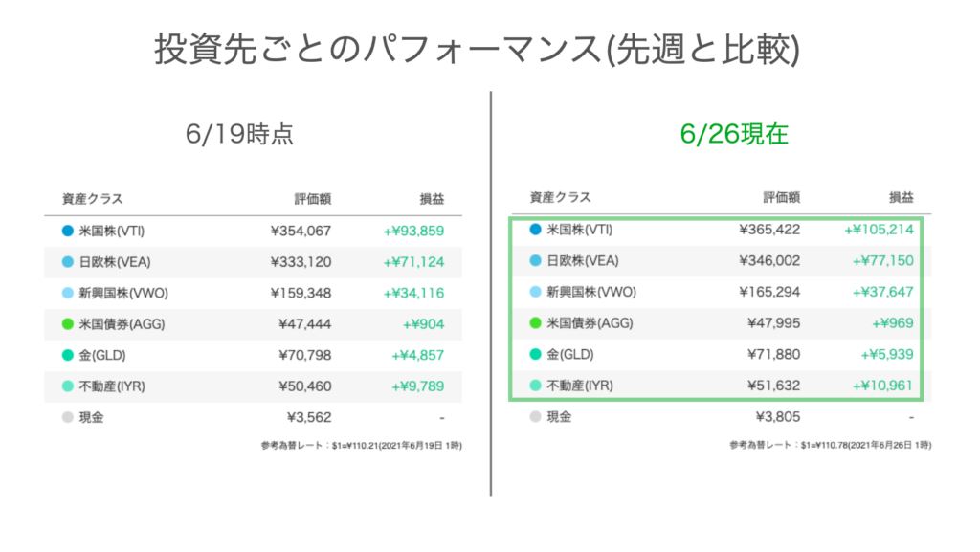The height and width of the screenshot is (552, 980).
Task: Click the 金(GLD) dot in the 6/19 table
Action: (x=66, y=355)
